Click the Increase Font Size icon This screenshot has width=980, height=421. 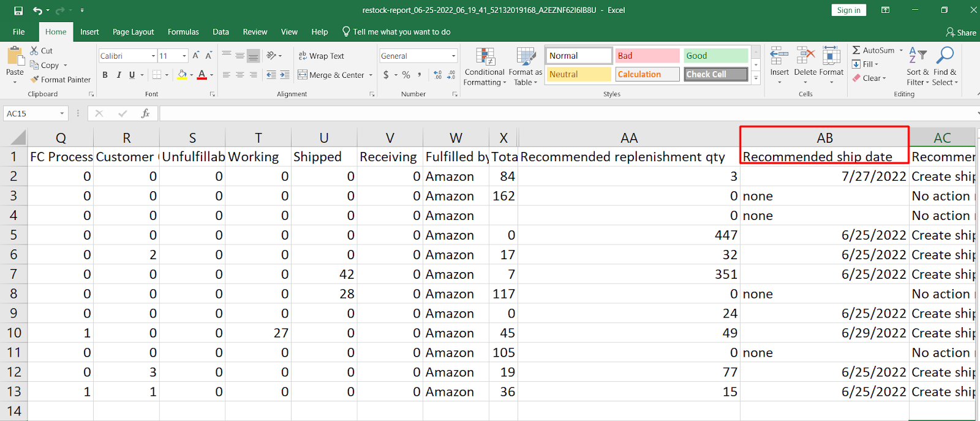coord(196,56)
